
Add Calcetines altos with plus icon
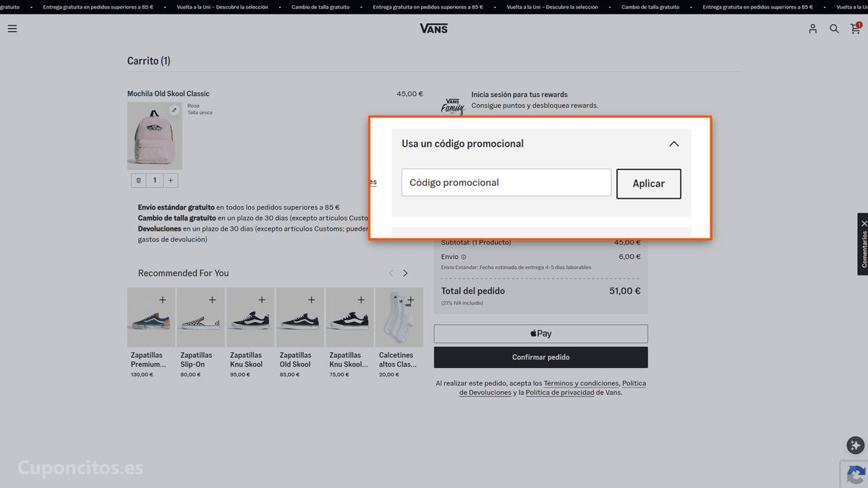click(x=411, y=300)
